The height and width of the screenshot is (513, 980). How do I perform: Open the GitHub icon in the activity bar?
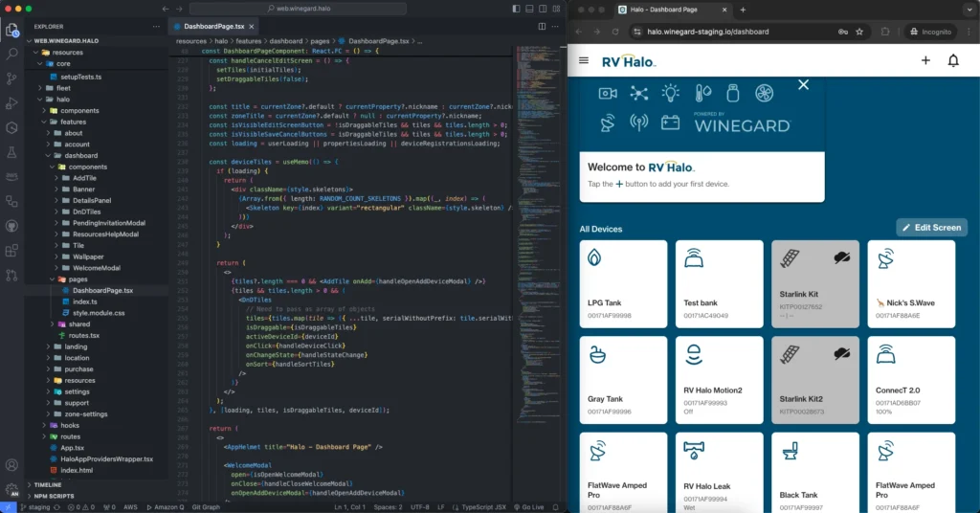pos(11,226)
